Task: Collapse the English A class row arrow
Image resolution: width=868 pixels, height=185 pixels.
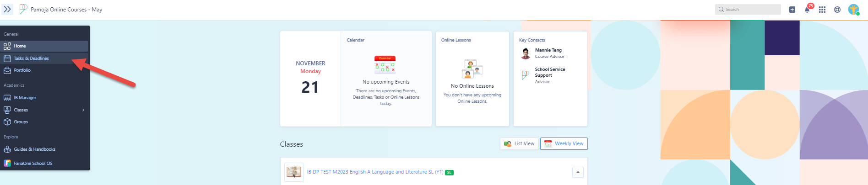Action: tap(578, 172)
